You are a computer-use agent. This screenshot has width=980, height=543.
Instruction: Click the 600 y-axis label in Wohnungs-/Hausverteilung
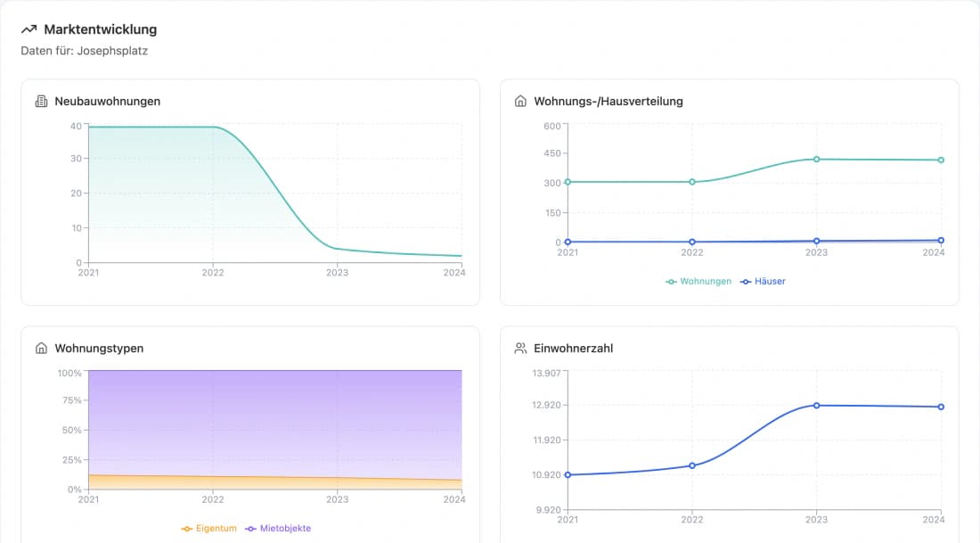point(551,126)
